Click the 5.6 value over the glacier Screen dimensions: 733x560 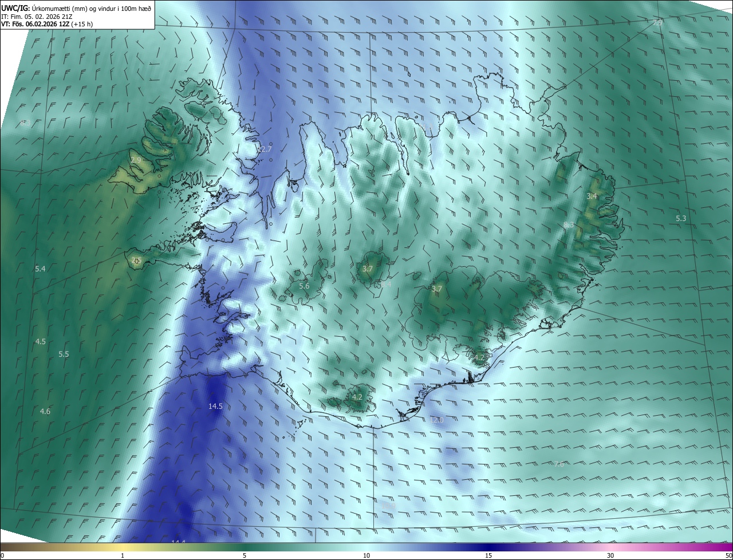(304, 286)
